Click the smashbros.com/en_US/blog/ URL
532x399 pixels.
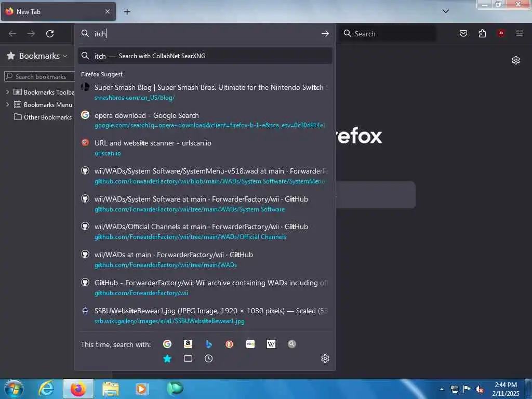(135, 98)
